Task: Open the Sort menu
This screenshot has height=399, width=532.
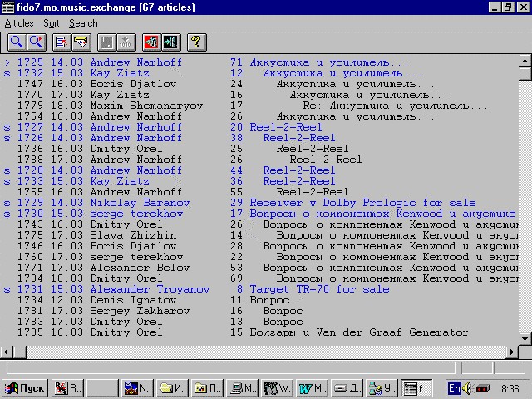Action: [52, 23]
